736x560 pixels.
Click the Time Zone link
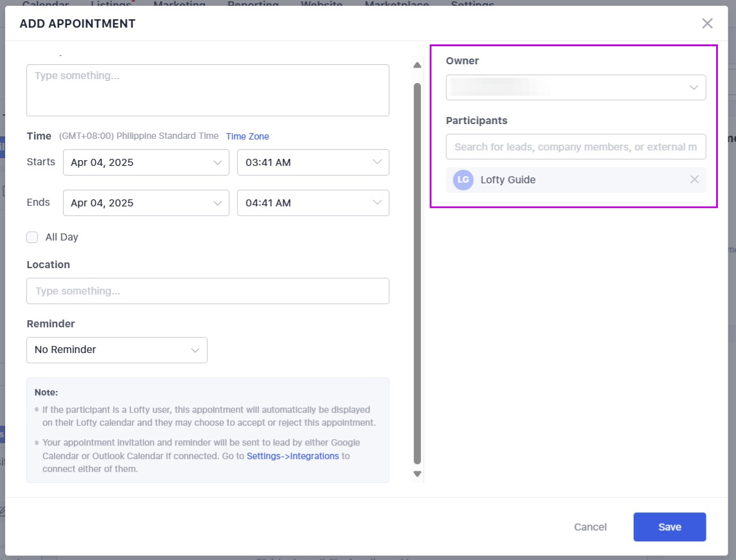coord(247,136)
